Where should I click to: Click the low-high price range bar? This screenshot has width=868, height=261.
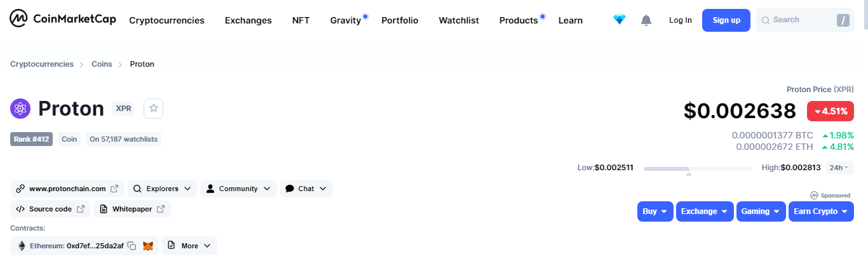pos(697,169)
